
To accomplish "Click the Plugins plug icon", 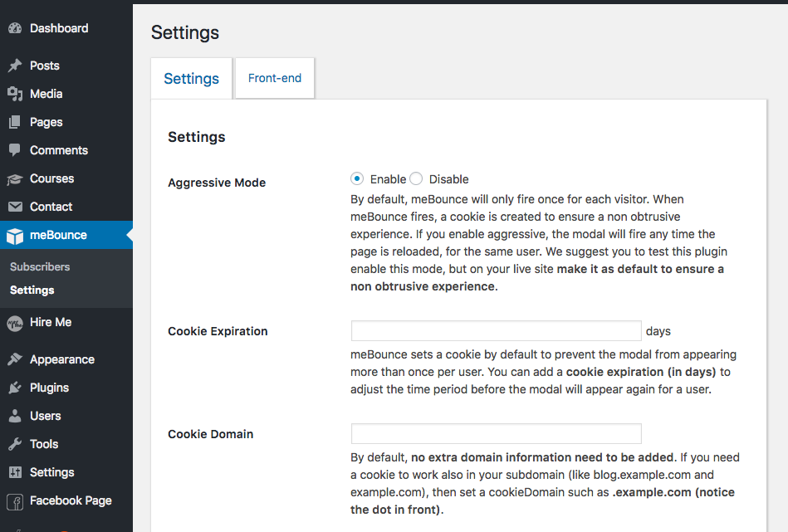I will click(15, 388).
